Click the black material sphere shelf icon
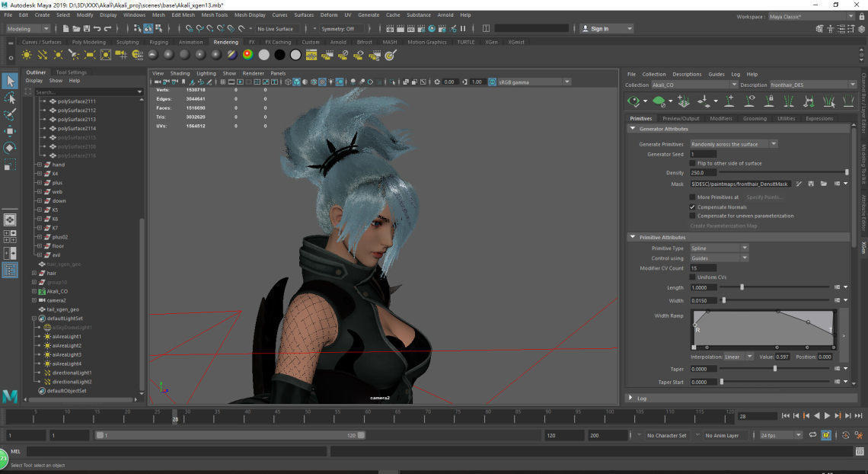This screenshot has width=868, height=474. 279,54
